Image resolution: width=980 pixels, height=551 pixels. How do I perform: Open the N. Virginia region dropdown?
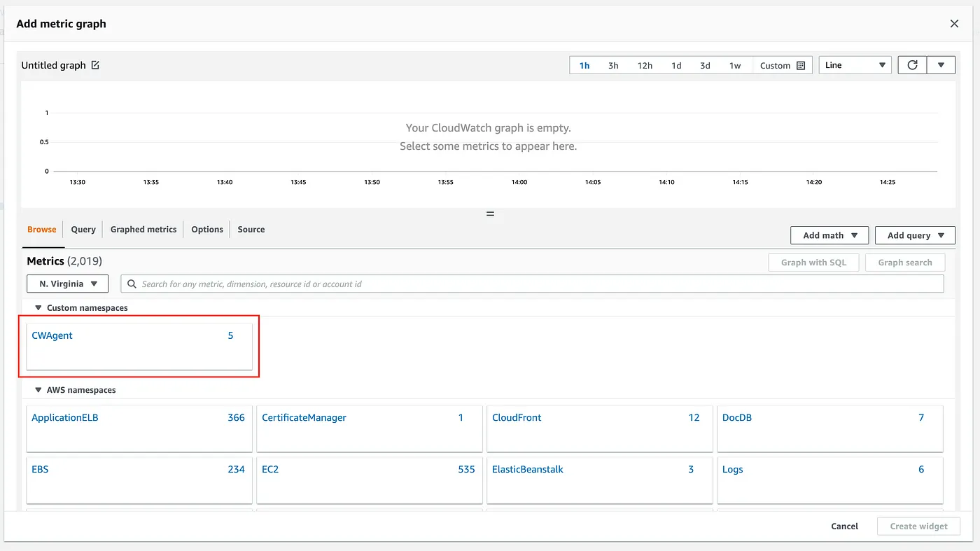click(x=68, y=284)
